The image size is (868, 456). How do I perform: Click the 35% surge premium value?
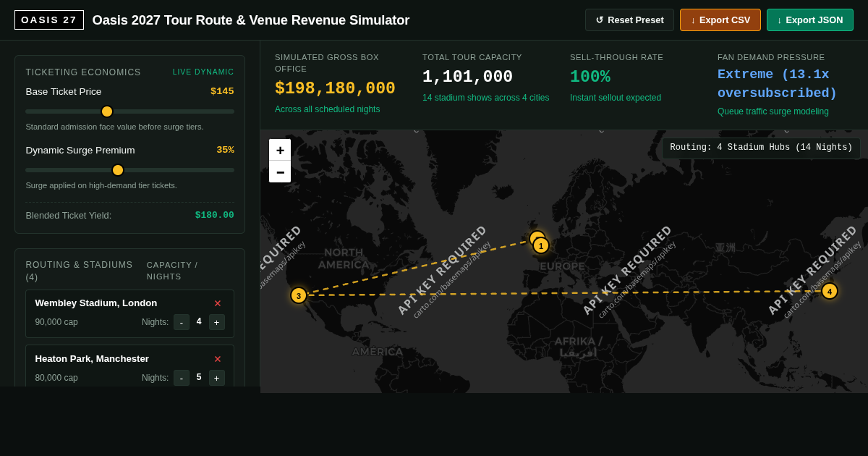point(225,151)
